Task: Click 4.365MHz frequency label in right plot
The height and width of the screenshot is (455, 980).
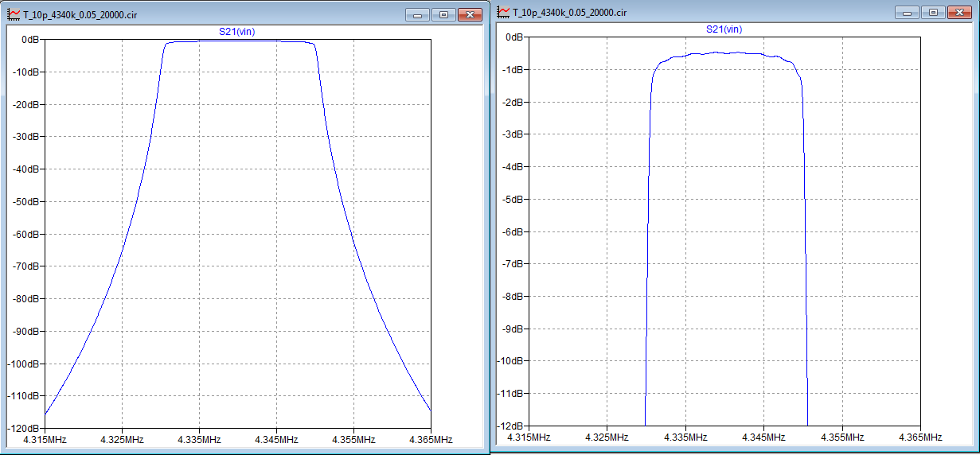Action: point(919,437)
